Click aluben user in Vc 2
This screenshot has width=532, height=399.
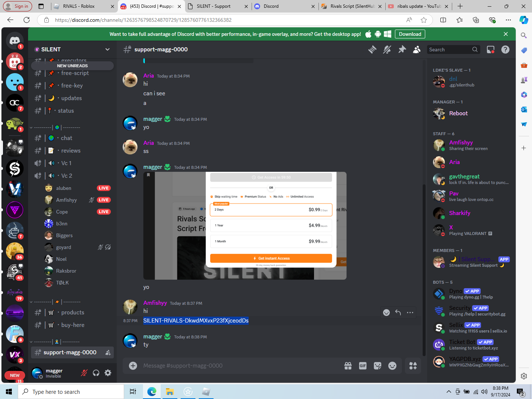coord(64,188)
